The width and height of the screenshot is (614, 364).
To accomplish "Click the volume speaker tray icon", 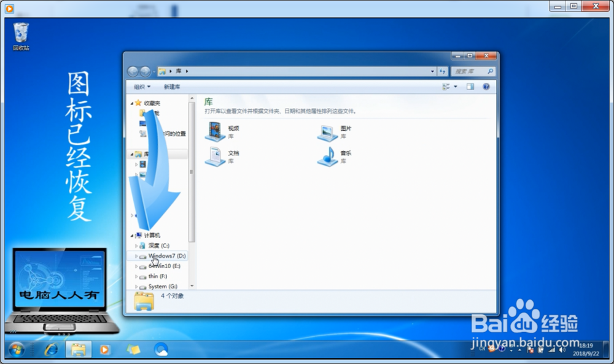I will pyautogui.click(x=562, y=350).
